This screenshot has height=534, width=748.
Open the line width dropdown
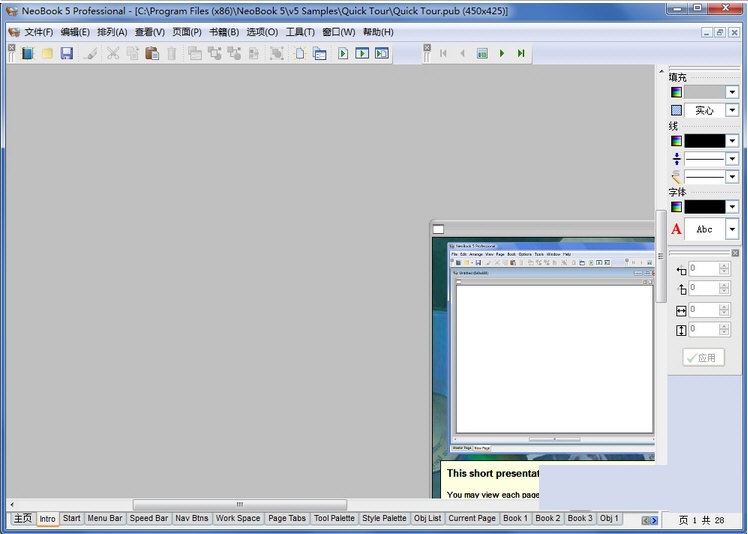732,159
